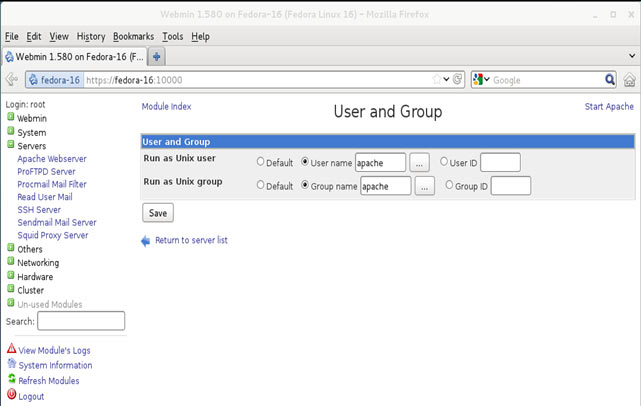
Task: Browse users with the ... button
Action: pyautogui.click(x=419, y=163)
